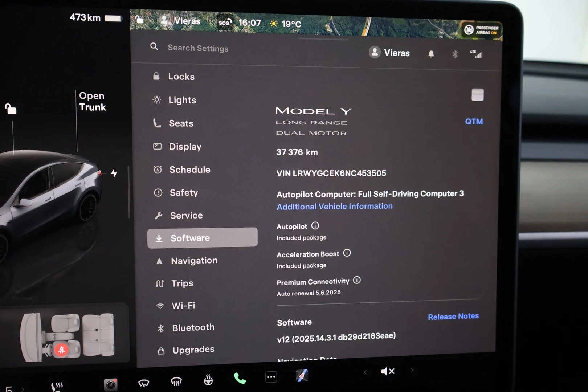The image size is (588, 392).
Task: Turn on the front windshield defrost icon
Action: (x=176, y=381)
